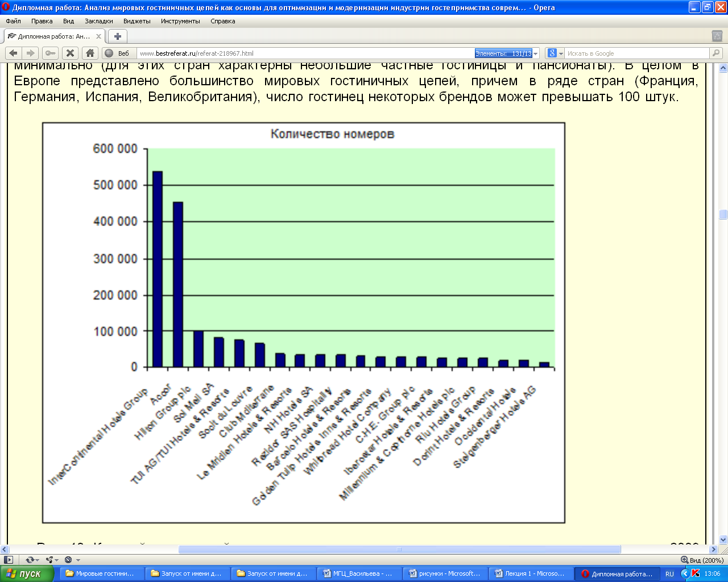Start Google search with magnifier icon
Viewport: 728px width, 582px height.
tap(716, 53)
